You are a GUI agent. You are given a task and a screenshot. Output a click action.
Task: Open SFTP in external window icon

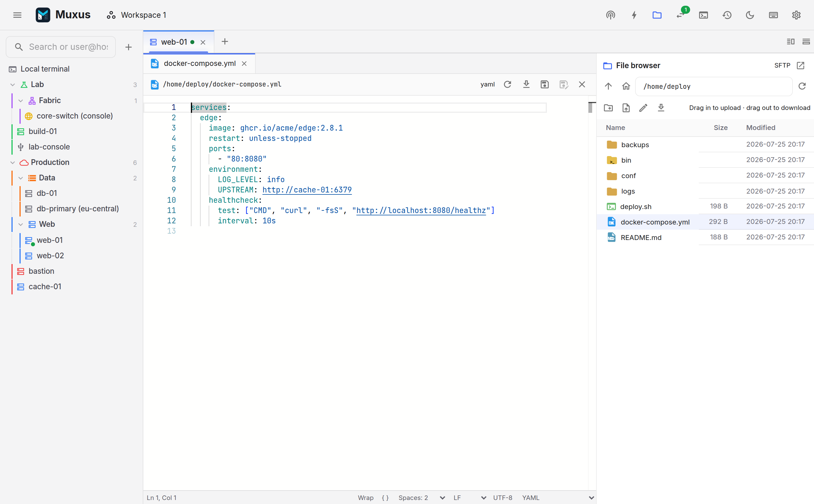tap(800, 65)
